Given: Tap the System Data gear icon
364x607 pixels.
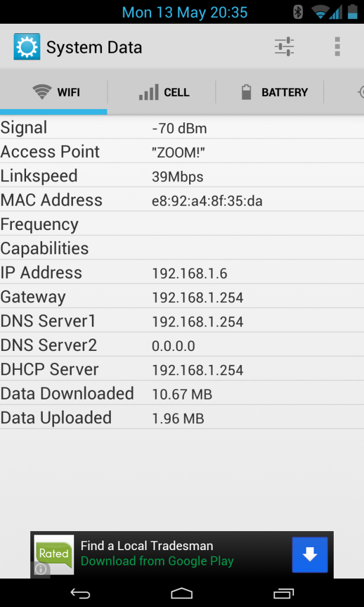Looking at the screenshot, I should 27,47.
